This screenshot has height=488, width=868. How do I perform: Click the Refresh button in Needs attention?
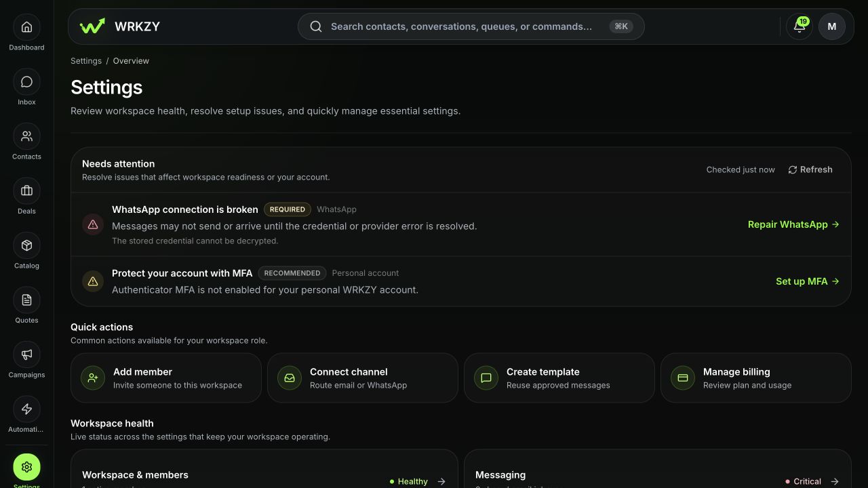(810, 169)
